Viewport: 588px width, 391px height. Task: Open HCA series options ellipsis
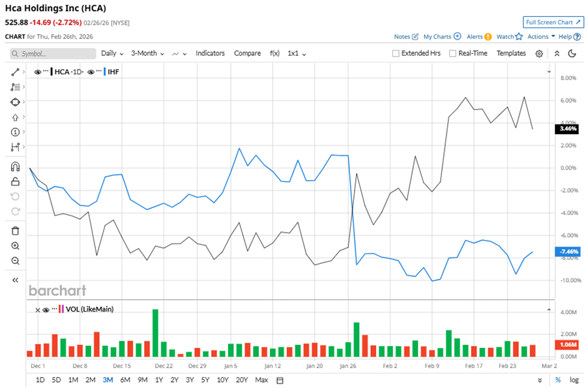[x=46, y=71]
